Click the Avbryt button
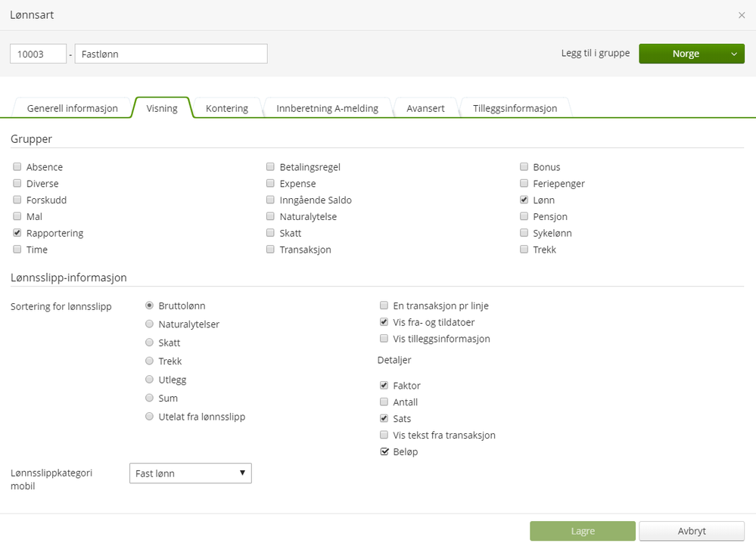Image resolution: width=756 pixels, height=549 pixels. point(692,531)
